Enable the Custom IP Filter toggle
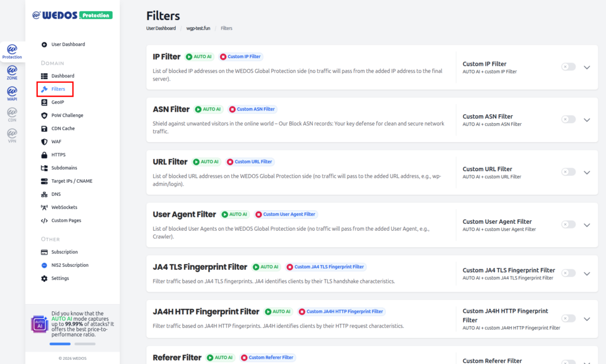606x364 pixels. coord(569,67)
